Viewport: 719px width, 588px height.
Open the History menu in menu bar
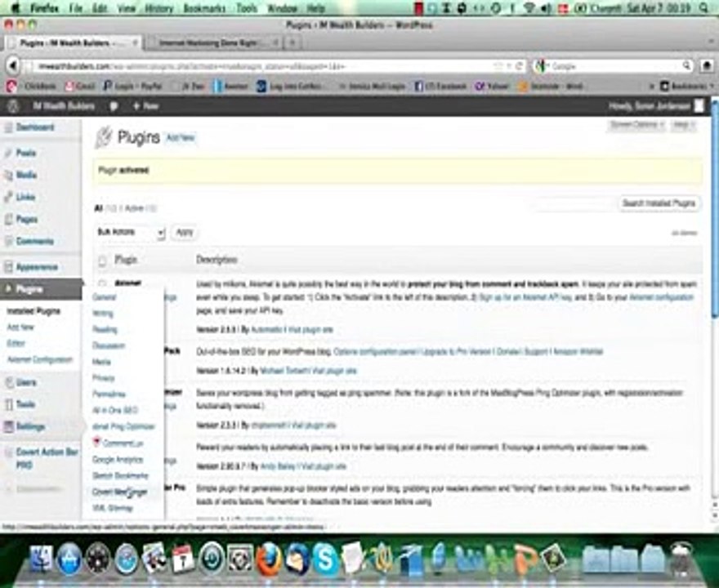159,8
